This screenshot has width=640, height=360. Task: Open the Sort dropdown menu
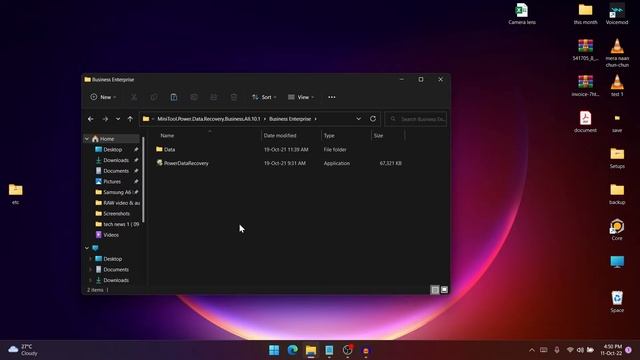264,97
